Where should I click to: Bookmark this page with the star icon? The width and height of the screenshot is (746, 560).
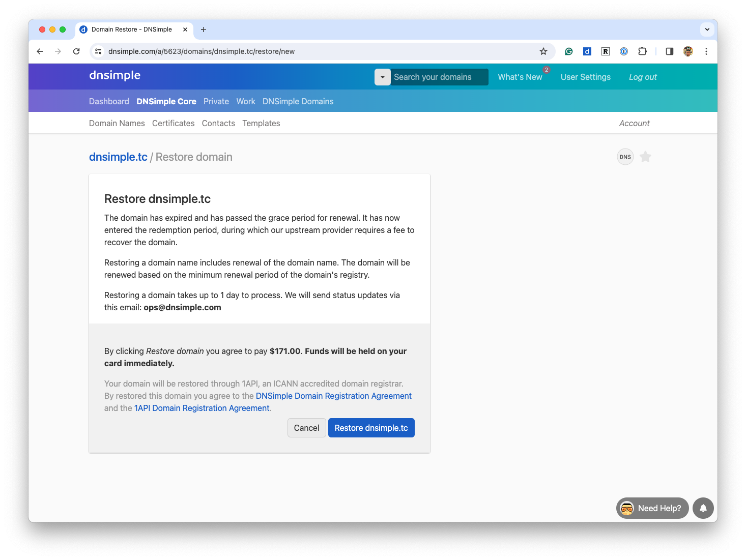pyautogui.click(x=543, y=51)
